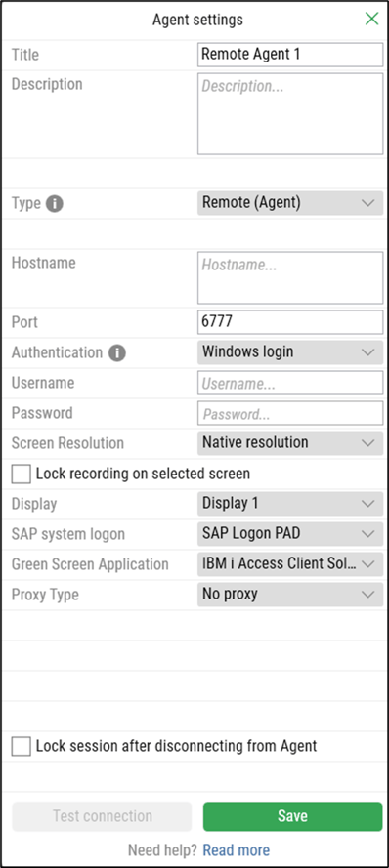Select the Display dropdown showing Display 1
Screen dimensions: 389x868
coord(290,504)
